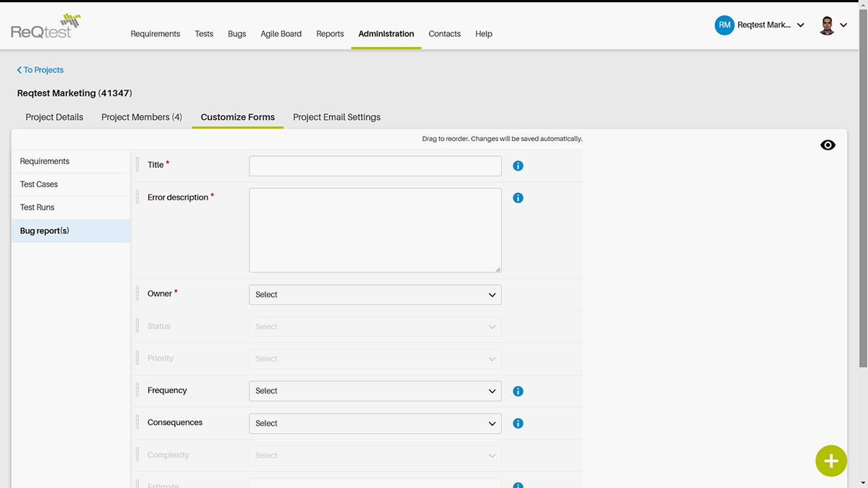The width and height of the screenshot is (868, 488).
Task: Switch to Project Email Settings tab
Action: pyautogui.click(x=336, y=117)
